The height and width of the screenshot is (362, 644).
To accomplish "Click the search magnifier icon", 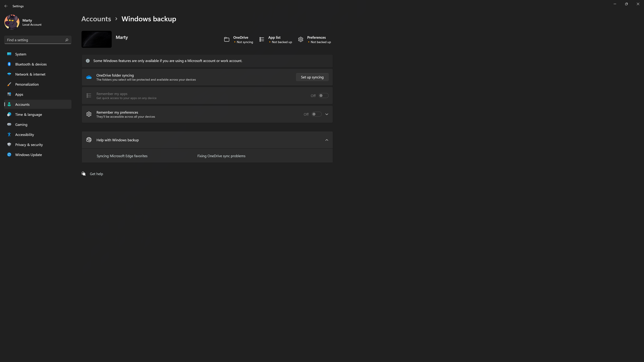I will tap(67, 40).
